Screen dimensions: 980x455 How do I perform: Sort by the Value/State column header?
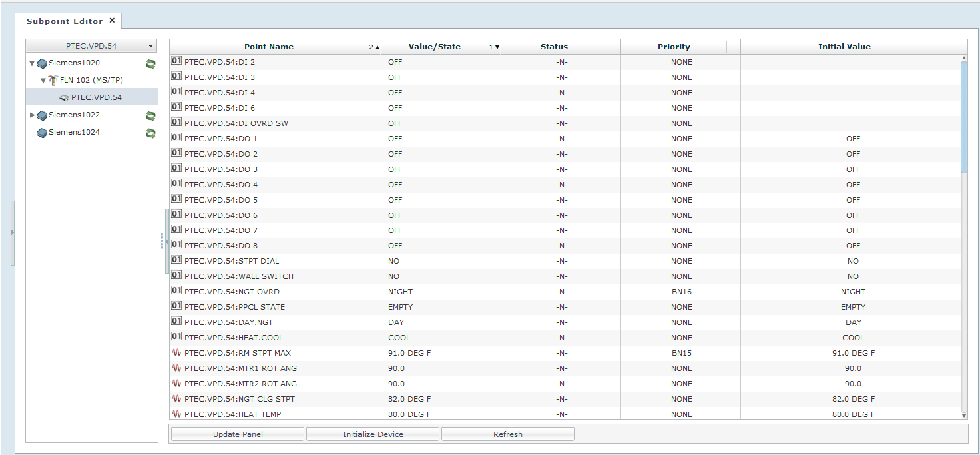(x=434, y=47)
